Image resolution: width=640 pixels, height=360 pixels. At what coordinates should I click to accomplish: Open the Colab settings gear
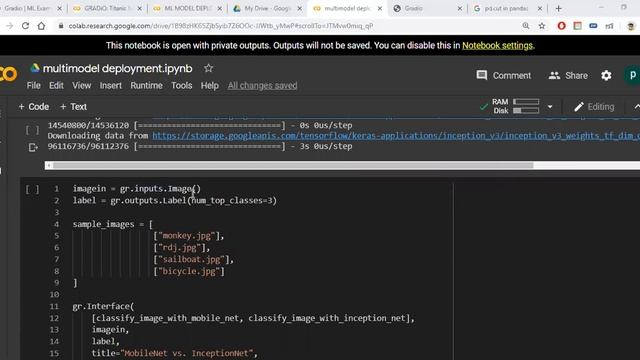[x=606, y=76]
